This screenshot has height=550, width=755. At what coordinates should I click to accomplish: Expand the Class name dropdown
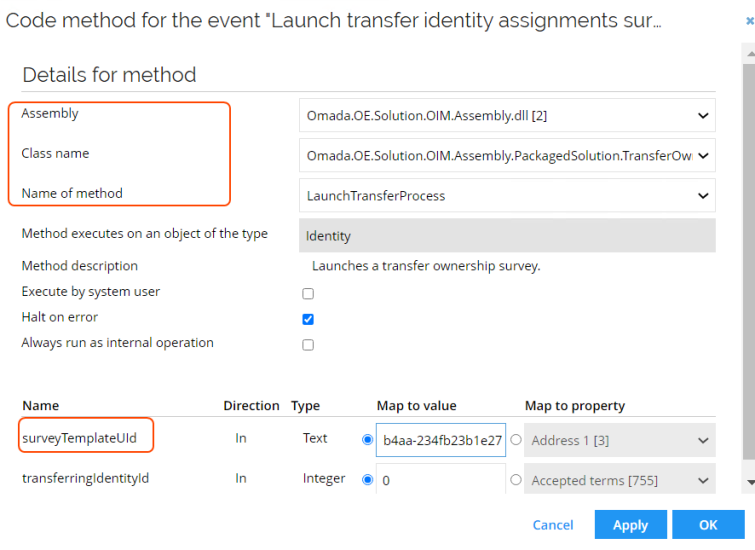507,156
